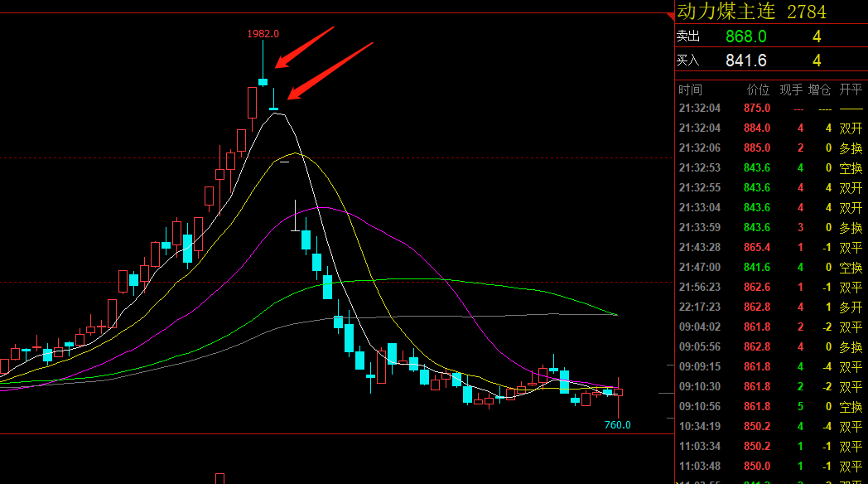Select the 850.2 price in the 10:34:19 row

[x=757, y=427]
